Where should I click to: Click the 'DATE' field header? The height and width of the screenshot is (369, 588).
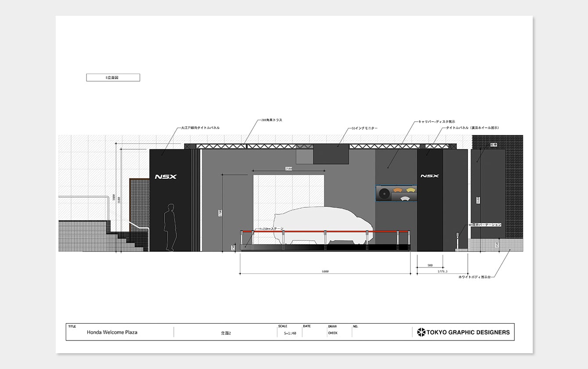(x=307, y=326)
